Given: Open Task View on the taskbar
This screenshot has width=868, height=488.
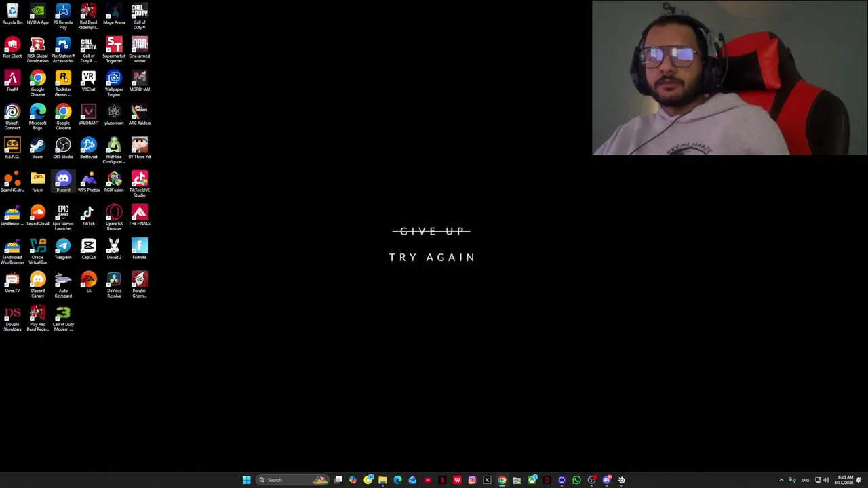Looking at the screenshot, I should click(x=338, y=480).
